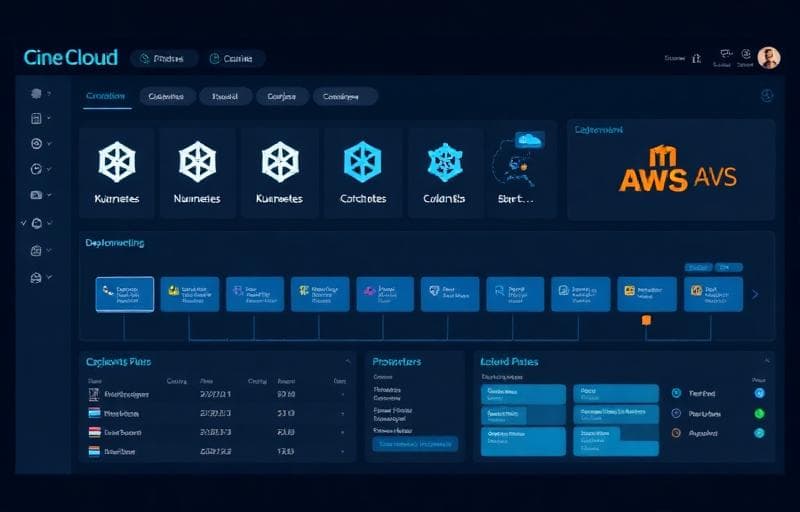Open the bottom sidebar support icon

[36, 277]
